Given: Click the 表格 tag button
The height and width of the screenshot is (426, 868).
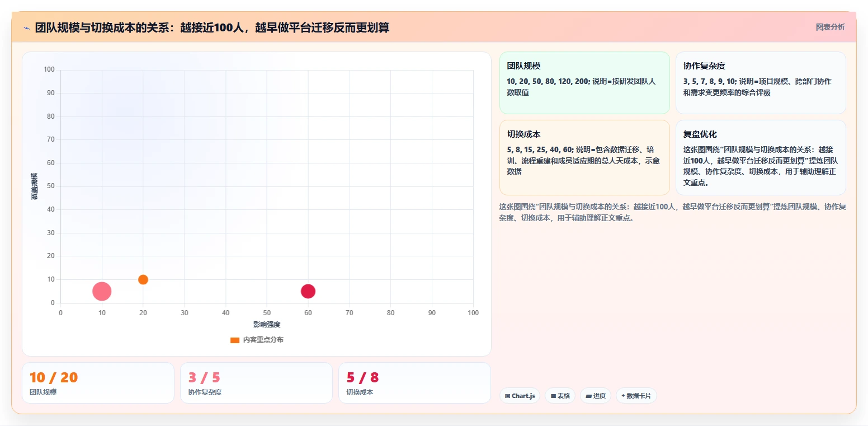Looking at the screenshot, I should [560, 396].
